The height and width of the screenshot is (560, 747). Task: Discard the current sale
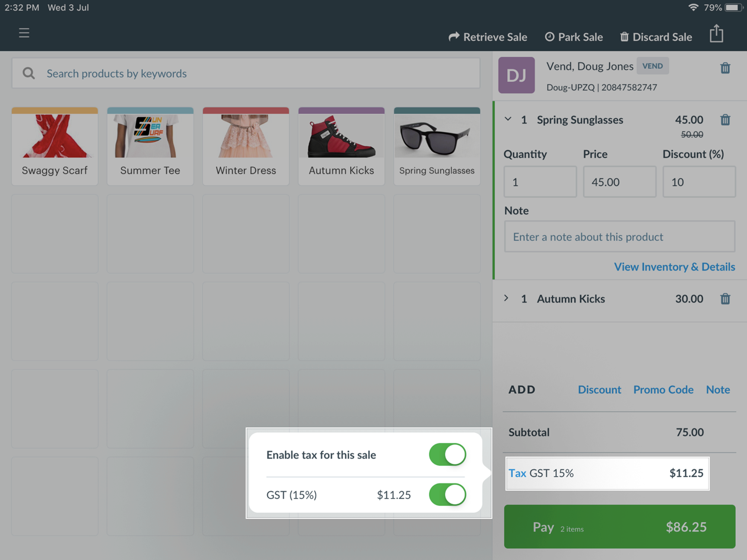(656, 37)
